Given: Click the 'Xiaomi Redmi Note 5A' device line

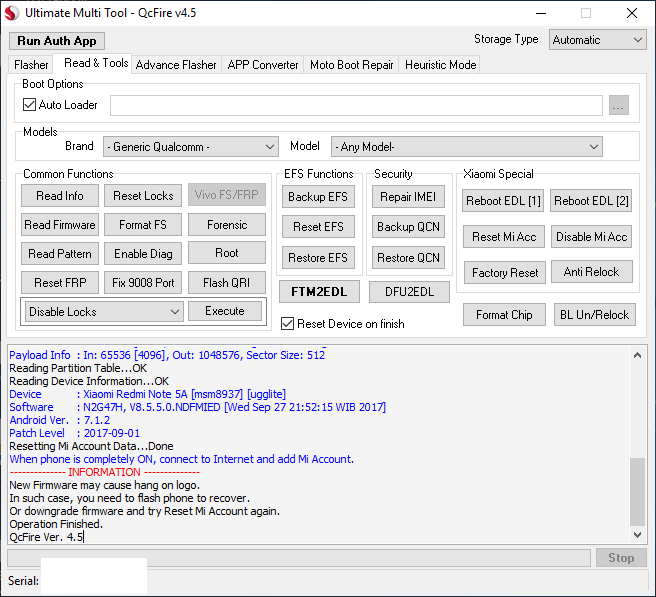Looking at the screenshot, I should (x=147, y=394).
